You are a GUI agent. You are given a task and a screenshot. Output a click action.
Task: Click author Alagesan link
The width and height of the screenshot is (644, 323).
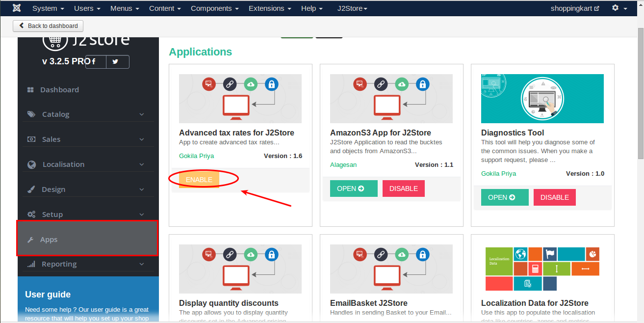(343, 165)
